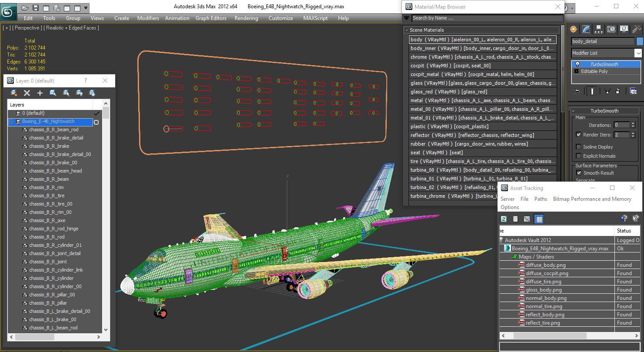This screenshot has height=352, width=644.
Task: Increase Iterations spinner up arrow
Action: pyautogui.click(x=632, y=123)
